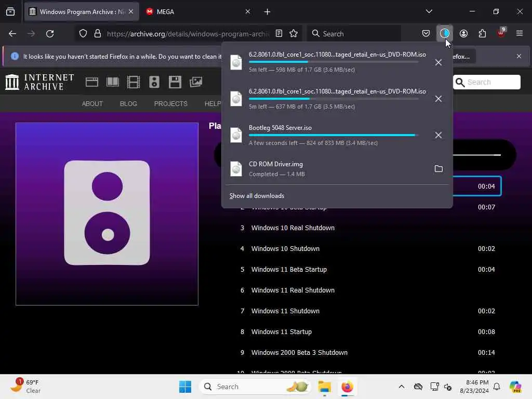Close the MEGA tab
This screenshot has width=532, height=399.
click(x=248, y=11)
